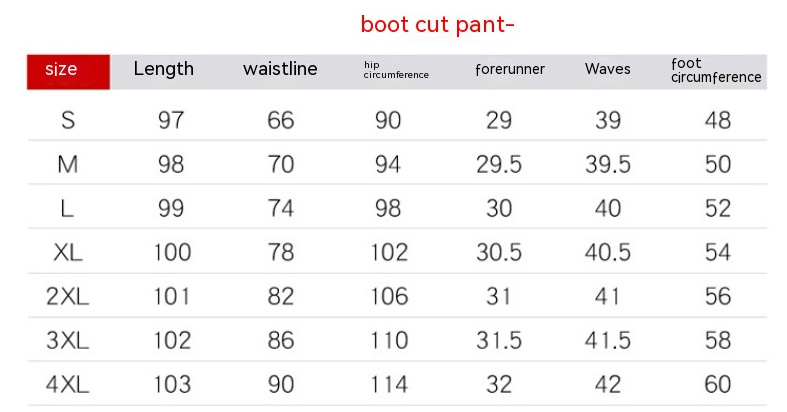Click hip circumference value 106 for 2XL
The image size is (787, 412).
click(388, 296)
